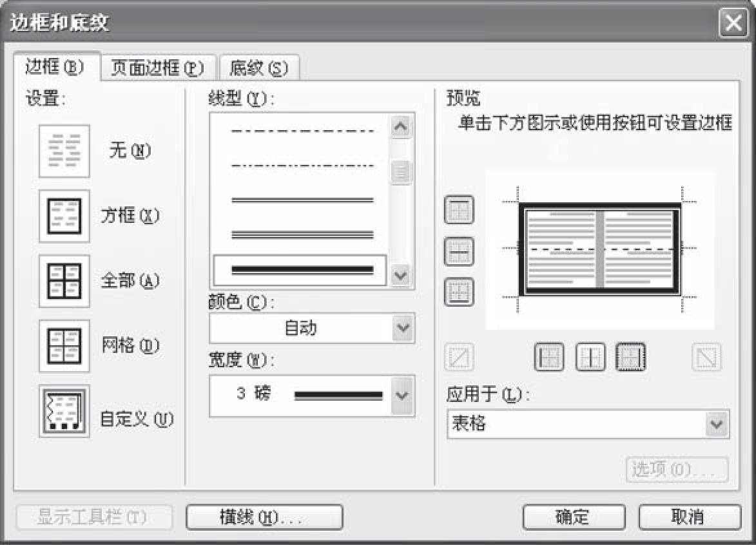The height and width of the screenshot is (545, 756).
Task: Toggle the inside horizontal border button
Action: click(x=458, y=251)
